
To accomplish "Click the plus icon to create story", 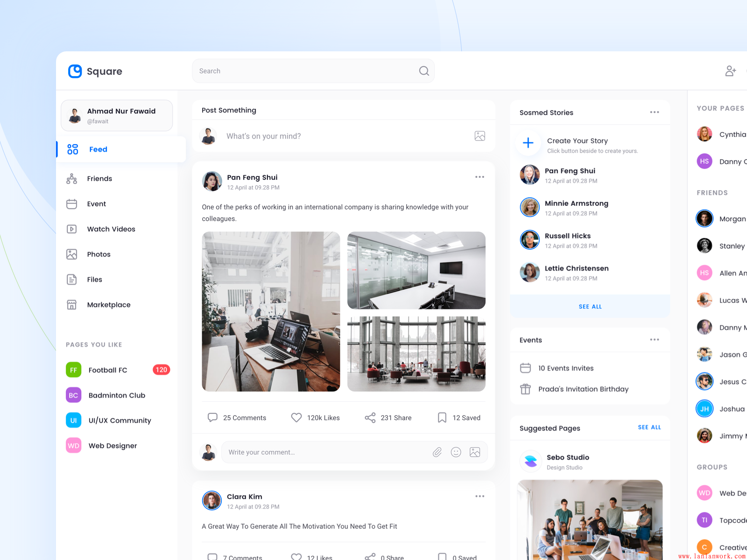I will tap(528, 143).
